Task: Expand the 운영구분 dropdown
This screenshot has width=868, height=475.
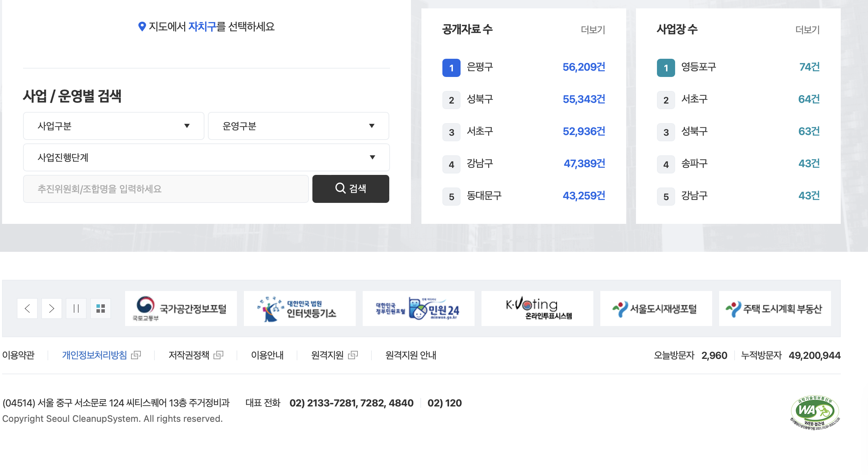Action: pos(298,126)
